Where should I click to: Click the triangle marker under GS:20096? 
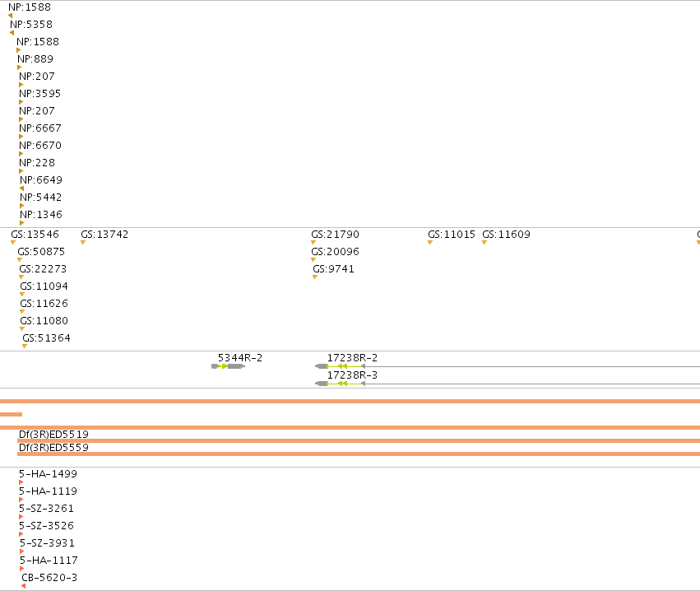click(313, 259)
